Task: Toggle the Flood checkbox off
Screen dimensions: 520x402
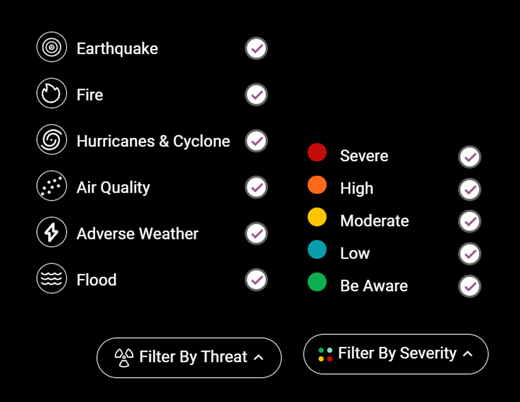Action: point(256,280)
